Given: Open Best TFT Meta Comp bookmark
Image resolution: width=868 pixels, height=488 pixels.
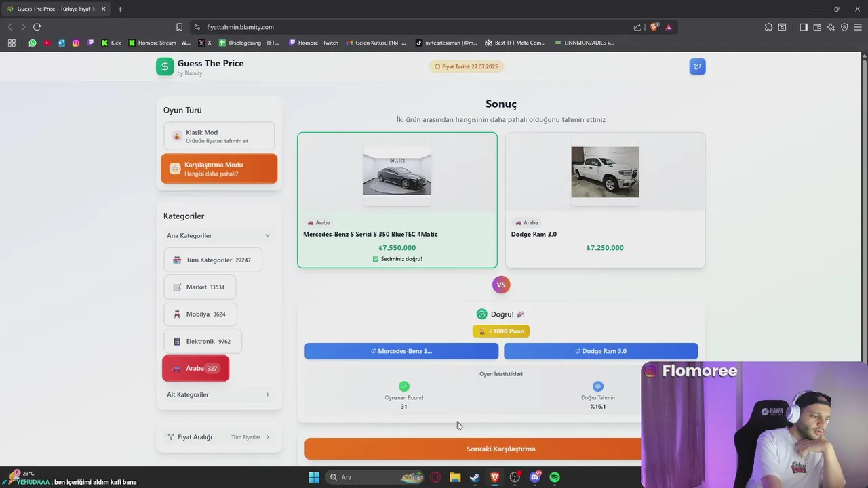Looking at the screenshot, I should click(515, 43).
